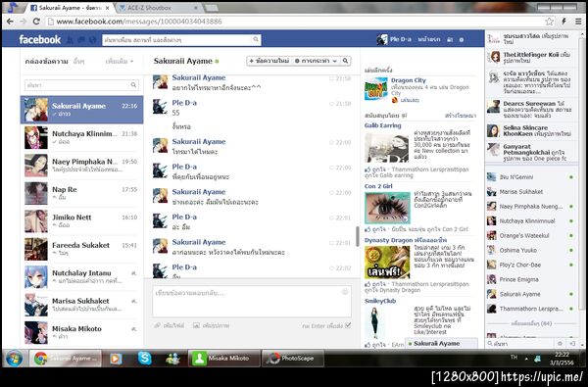Search within the Sakuraii Ayame conversation using the magnifier button
This screenshot has height=387, width=588.
345,61
